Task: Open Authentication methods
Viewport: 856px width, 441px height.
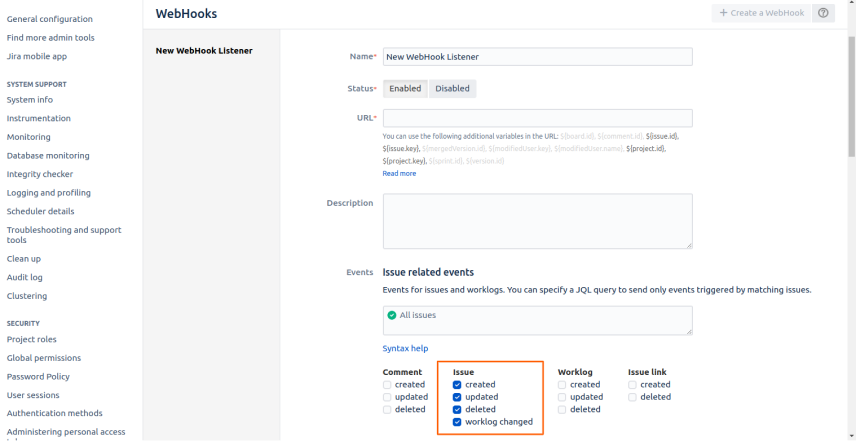Action: [x=55, y=413]
